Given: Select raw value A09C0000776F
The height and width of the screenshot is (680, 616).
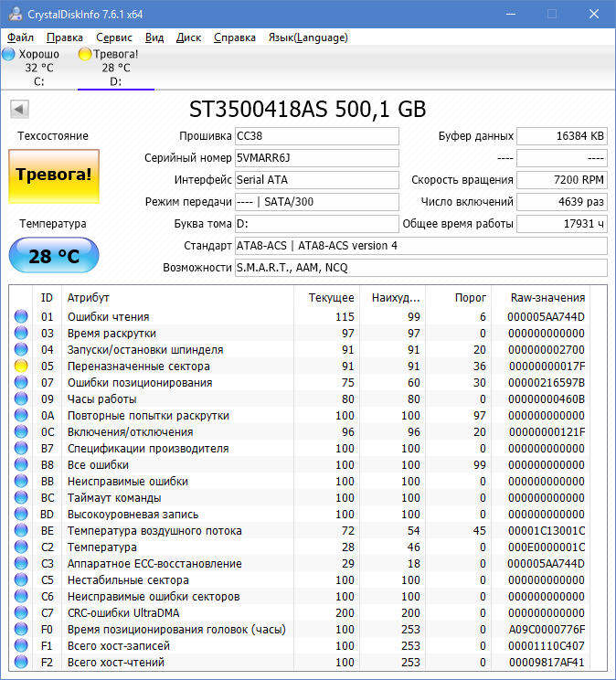Looking at the screenshot, I should point(547,630).
